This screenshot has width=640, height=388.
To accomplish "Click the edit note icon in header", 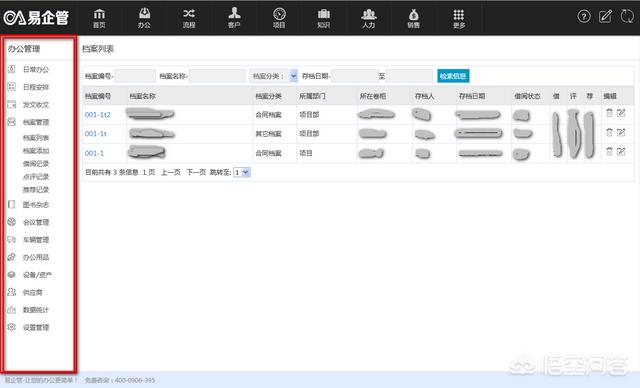I will tap(605, 16).
